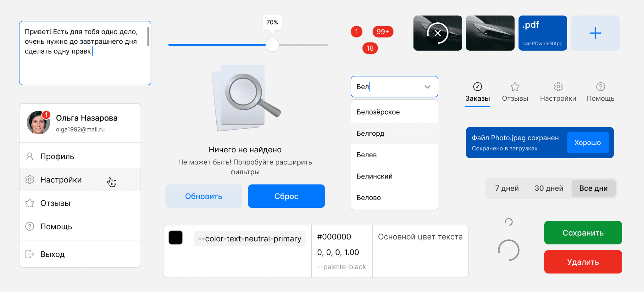
Task: Open the .pdf file thumbnail car-POwn5G0tpg
Action: coord(542,33)
